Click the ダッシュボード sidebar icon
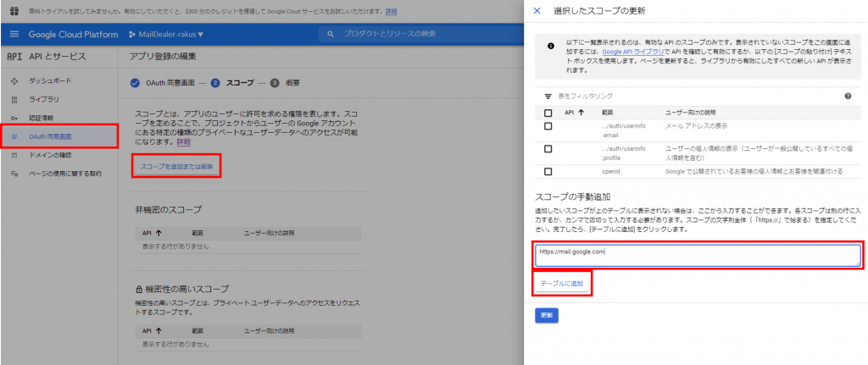Screen dimensions: 868x365 click(14, 80)
